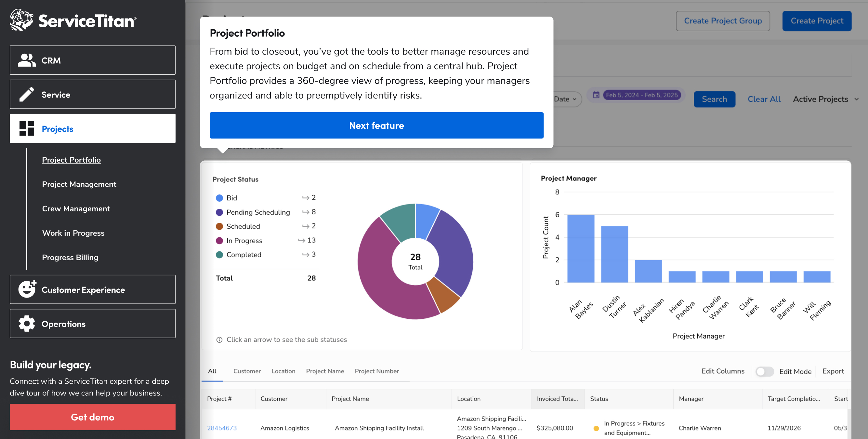Open project number 28454673 link
Image resolution: width=868 pixels, height=439 pixels.
tap(222, 428)
